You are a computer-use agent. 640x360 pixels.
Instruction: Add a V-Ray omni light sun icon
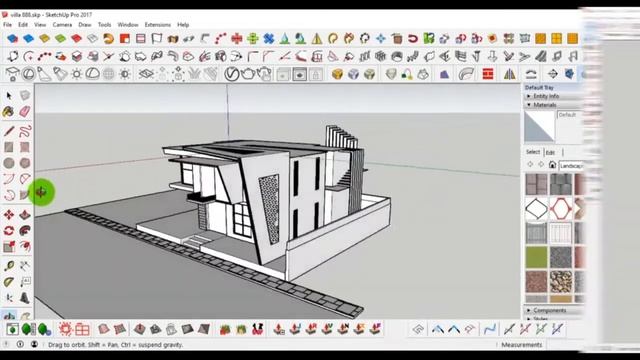[76, 74]
